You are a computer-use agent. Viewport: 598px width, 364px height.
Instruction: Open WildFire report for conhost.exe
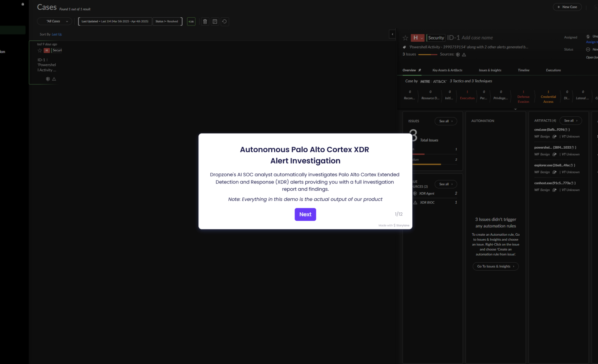pos(554,190)
